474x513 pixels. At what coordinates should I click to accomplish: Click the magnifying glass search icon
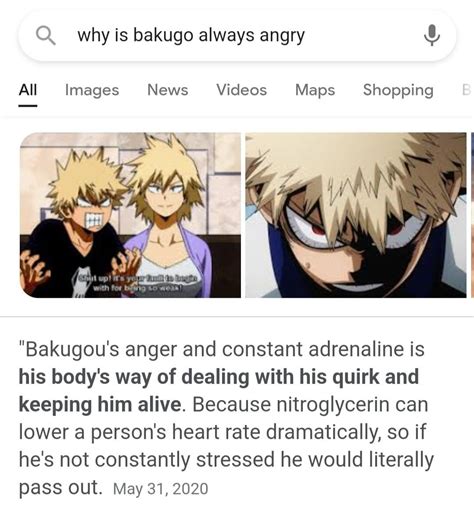(x=46, y=36)
